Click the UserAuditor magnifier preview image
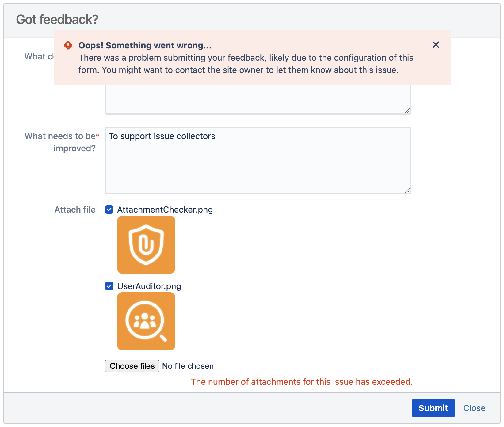Image resolution: width=504 pixels, height=427 pixels. coord(146,321)
